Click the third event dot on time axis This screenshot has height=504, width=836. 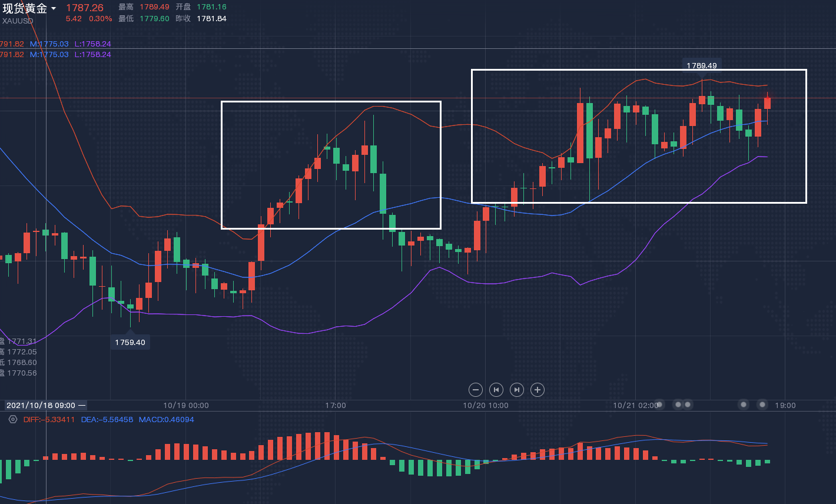click(688, 404)
